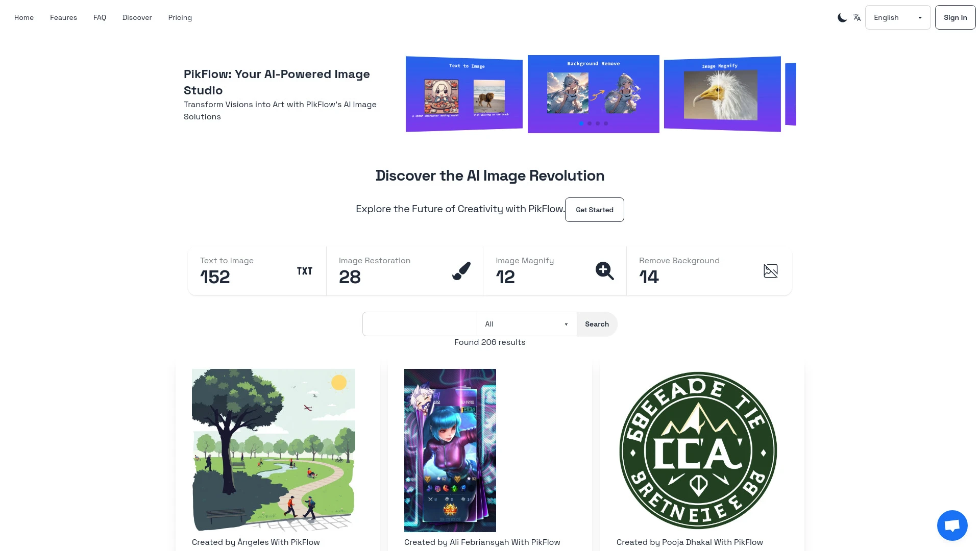980x551 pixels.
Task: Click the dark mode toggle icon
Action: coord(842,17)
